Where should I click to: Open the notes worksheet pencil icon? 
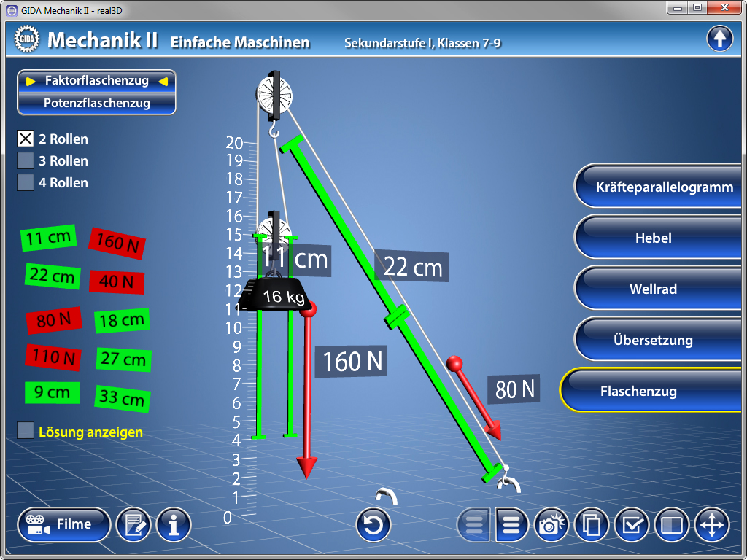click(133, 525)
